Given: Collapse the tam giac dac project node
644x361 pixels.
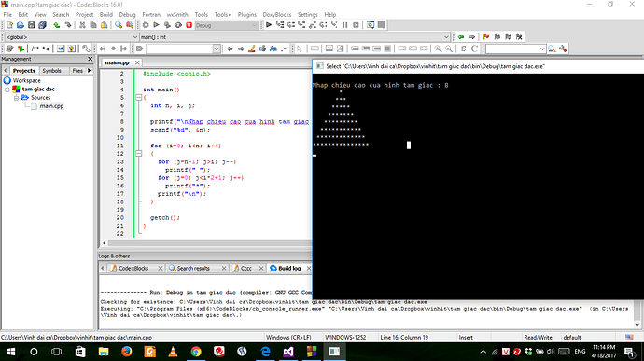Looking at the screenshot, I should (7, 90).
